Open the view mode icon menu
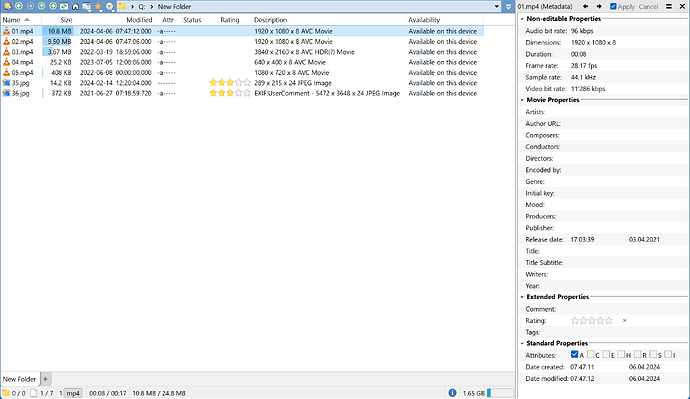Screen dimensions: 690x399 (x=87, y=7)
